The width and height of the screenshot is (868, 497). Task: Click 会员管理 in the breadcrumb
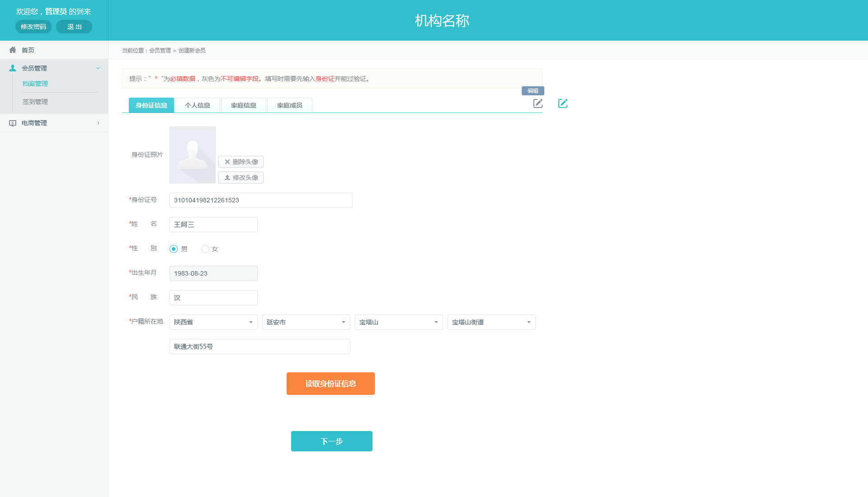160,51
